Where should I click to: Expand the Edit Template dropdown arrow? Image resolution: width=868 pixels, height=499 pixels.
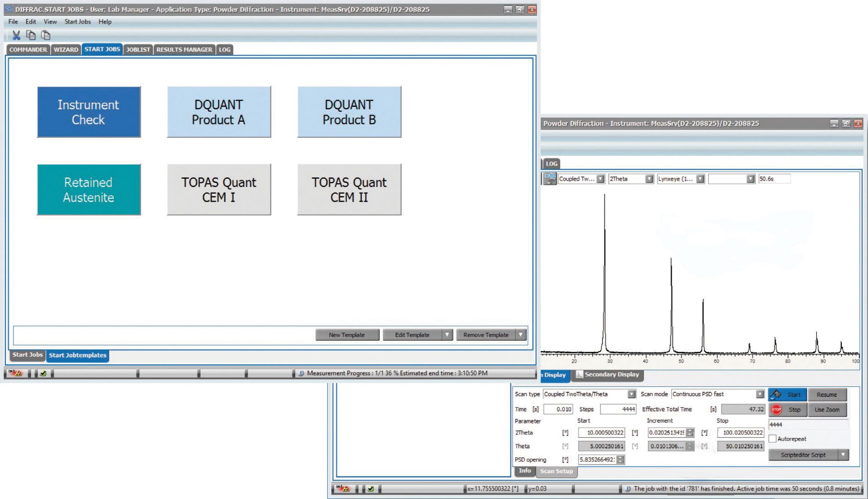coord(447,335)
